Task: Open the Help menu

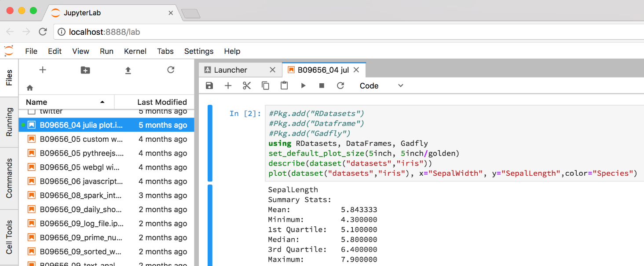Action: [x=232, y=51]
